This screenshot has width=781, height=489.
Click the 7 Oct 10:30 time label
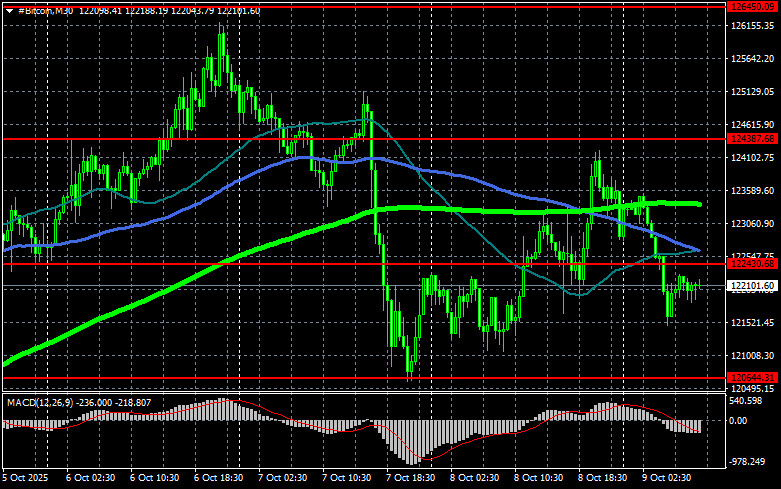pos(347,478)
